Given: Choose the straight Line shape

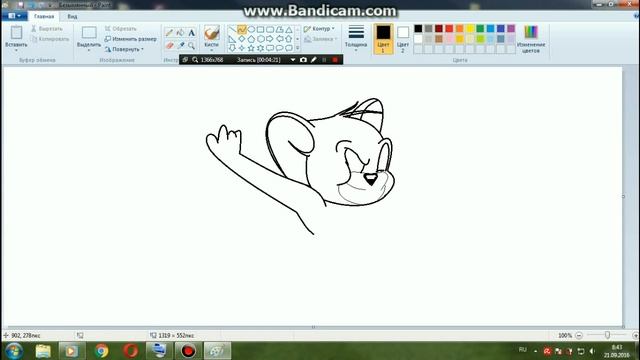Looking at the screenshot, I should click(x=232, y=29).
